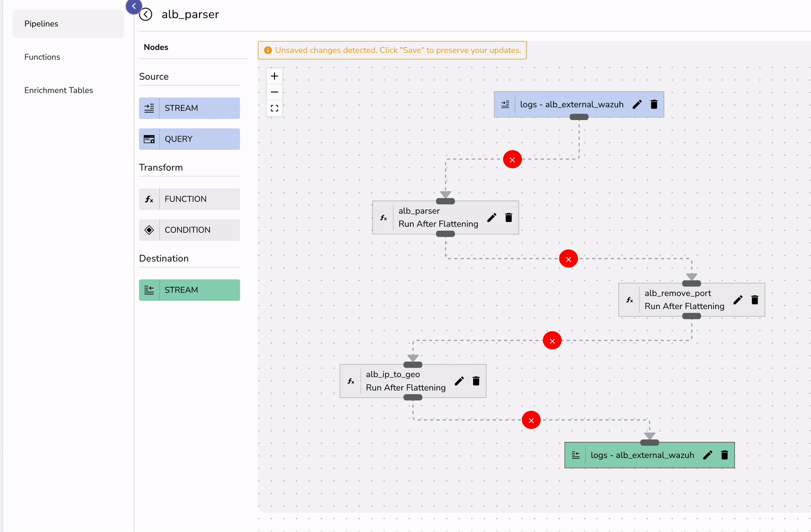Add a CONDITION transform node

[x=189, y=229]
